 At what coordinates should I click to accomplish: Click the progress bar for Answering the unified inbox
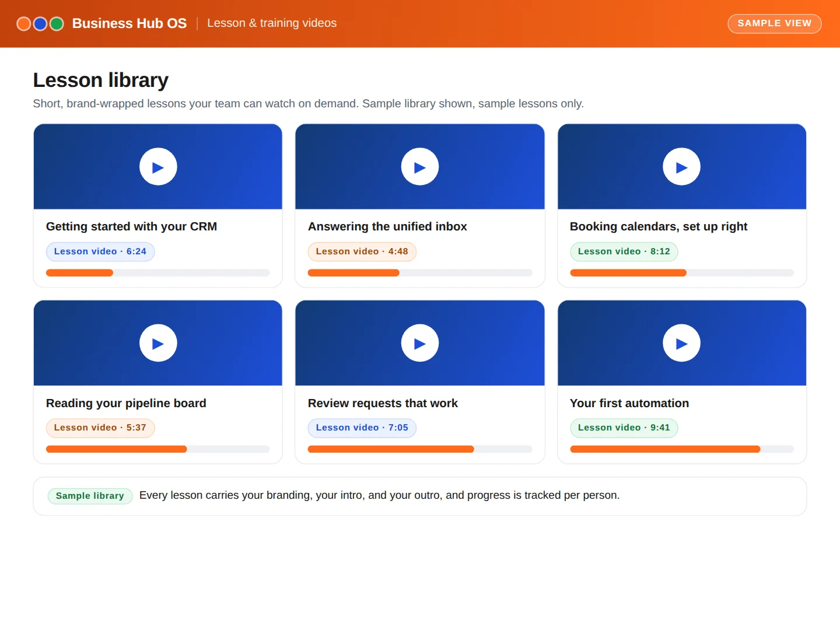420,273
